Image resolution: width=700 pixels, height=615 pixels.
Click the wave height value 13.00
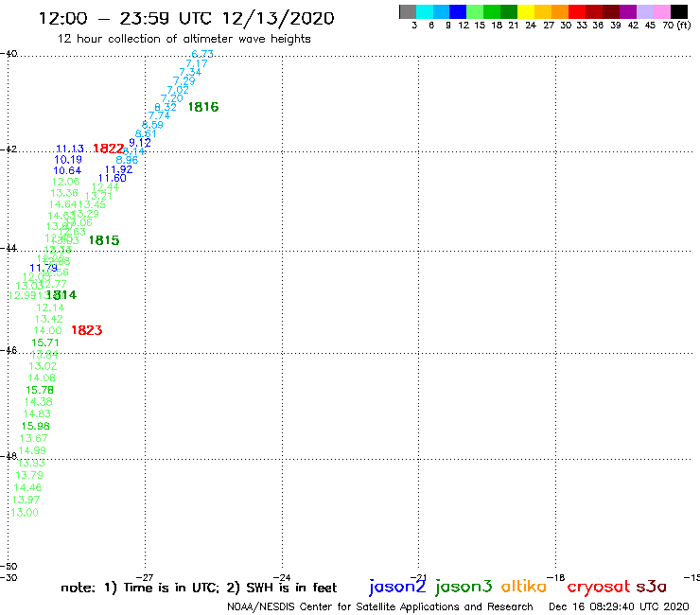coord(25,513)
